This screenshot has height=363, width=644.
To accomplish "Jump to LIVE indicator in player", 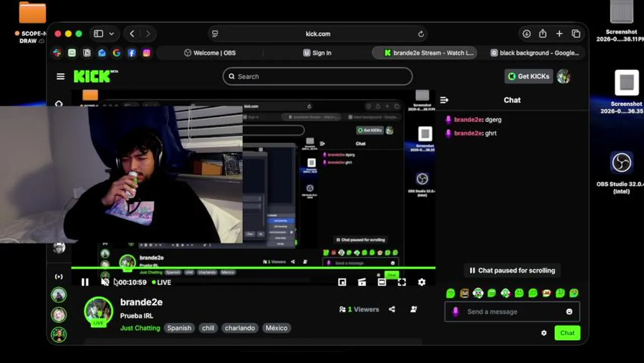I will coord(162,282).
